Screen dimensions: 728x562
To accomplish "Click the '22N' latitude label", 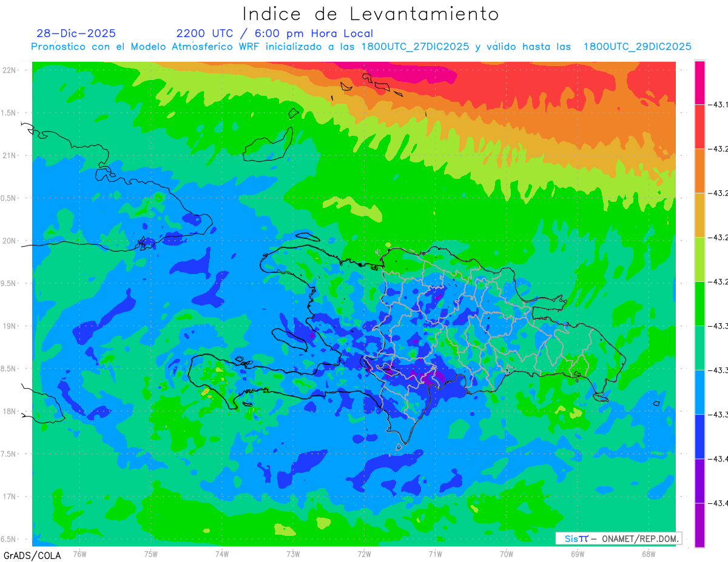I will (9, 70).
